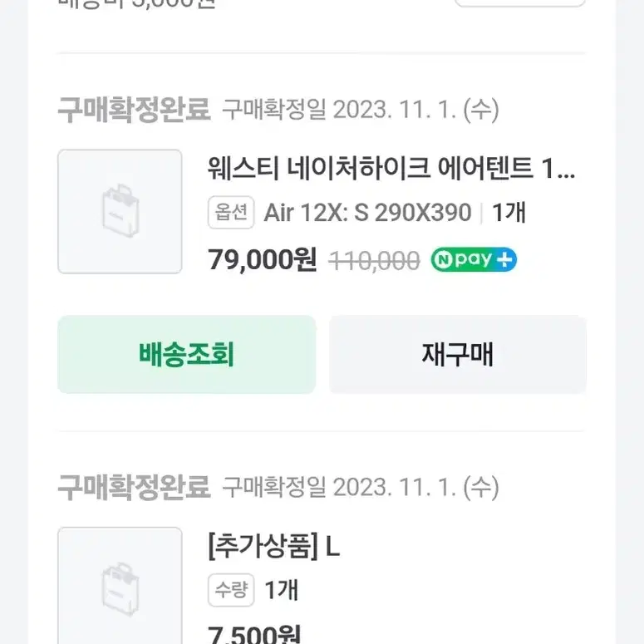Tap Air 12X: S 290X390 option text
This screenshot has height=644, width=644.
coord(367,213)
